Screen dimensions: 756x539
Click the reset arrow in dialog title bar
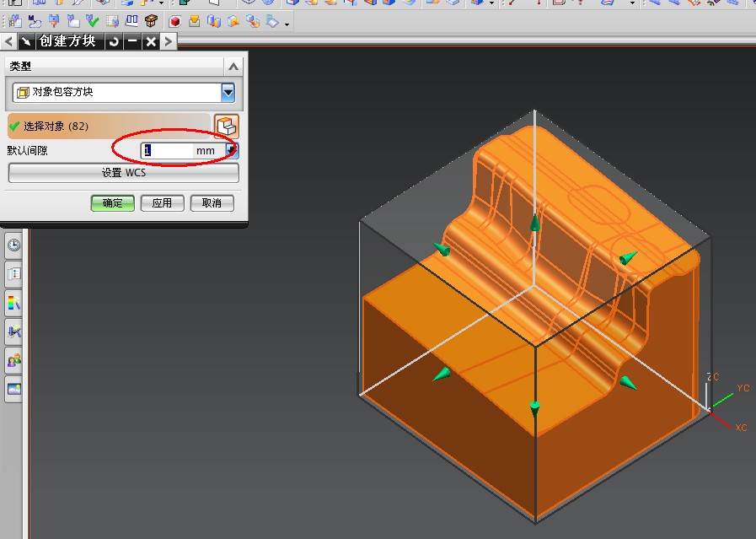coord(114,41)
